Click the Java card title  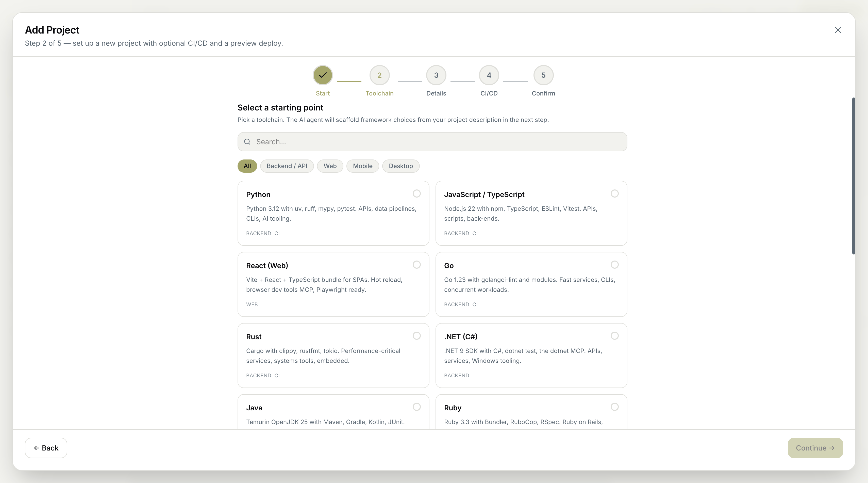click(x=254, y=408)
